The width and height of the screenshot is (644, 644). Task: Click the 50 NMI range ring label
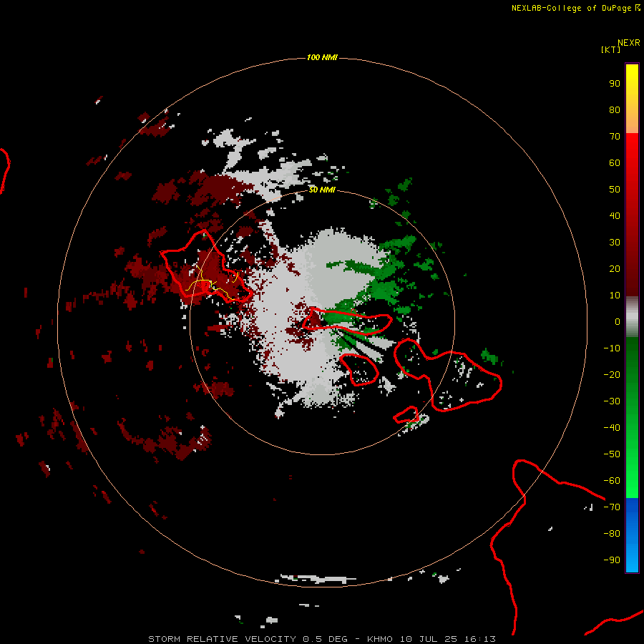pyautogui.click(x=322, y=190)
